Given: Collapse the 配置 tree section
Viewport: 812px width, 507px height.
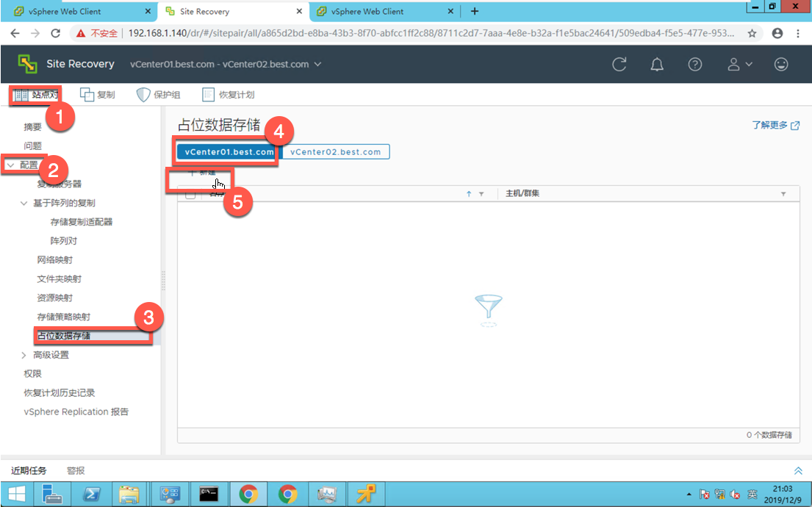Looking at the screenshot, I should tap(10, 165).
